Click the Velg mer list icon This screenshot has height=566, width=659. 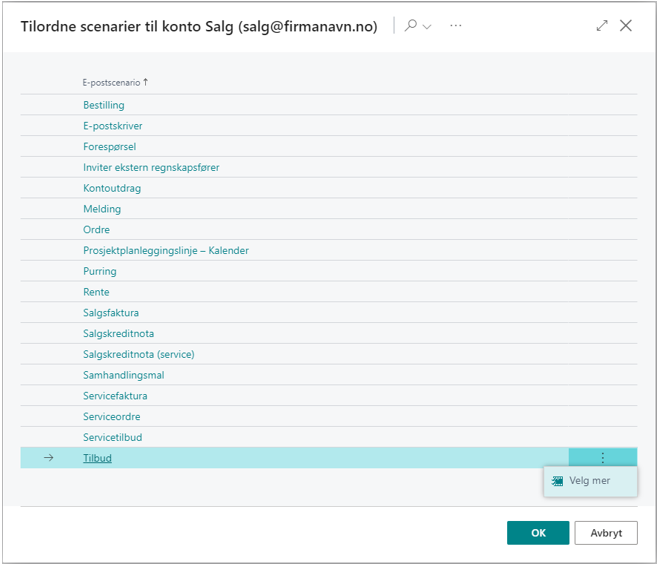pos(558,481)
